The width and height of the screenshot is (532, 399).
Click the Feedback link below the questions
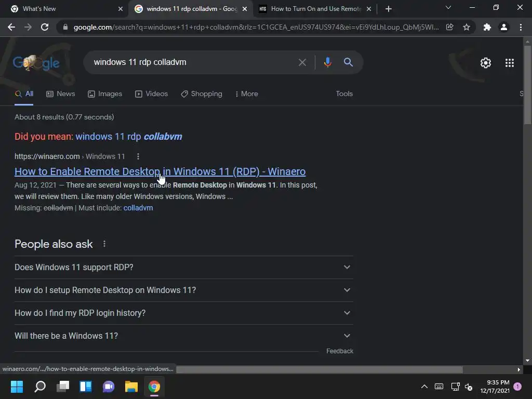pos(340,351)
